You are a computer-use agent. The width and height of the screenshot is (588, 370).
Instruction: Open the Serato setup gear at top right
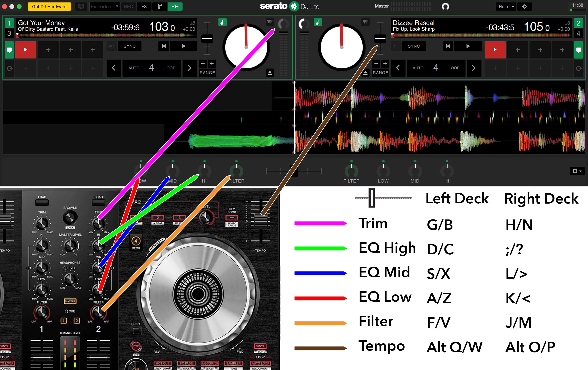click(x=525, y=7)
